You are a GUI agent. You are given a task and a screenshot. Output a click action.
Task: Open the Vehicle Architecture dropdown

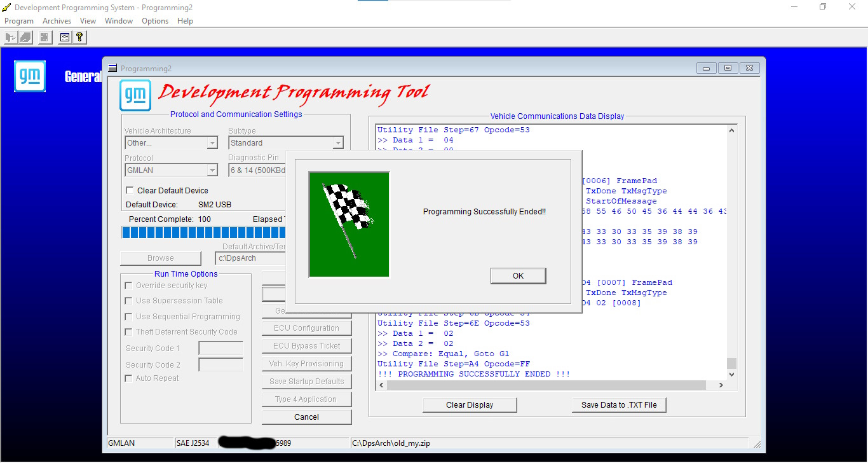213,143
